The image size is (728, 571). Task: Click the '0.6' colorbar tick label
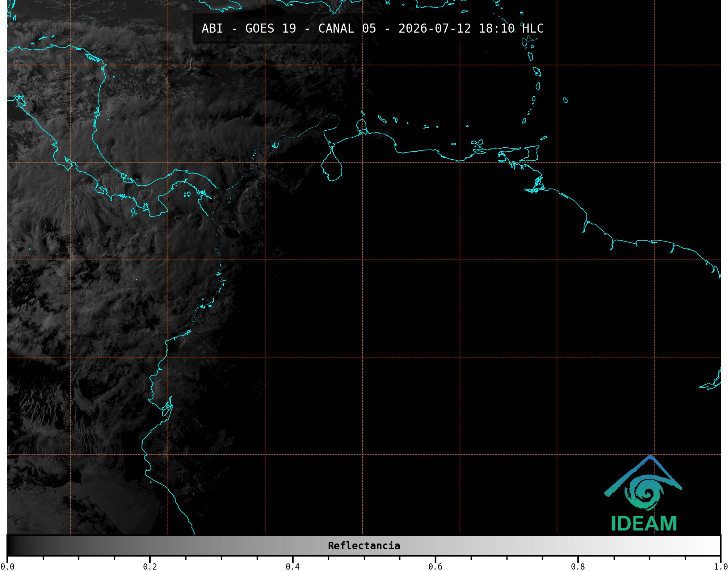click(x=435, y=567)
